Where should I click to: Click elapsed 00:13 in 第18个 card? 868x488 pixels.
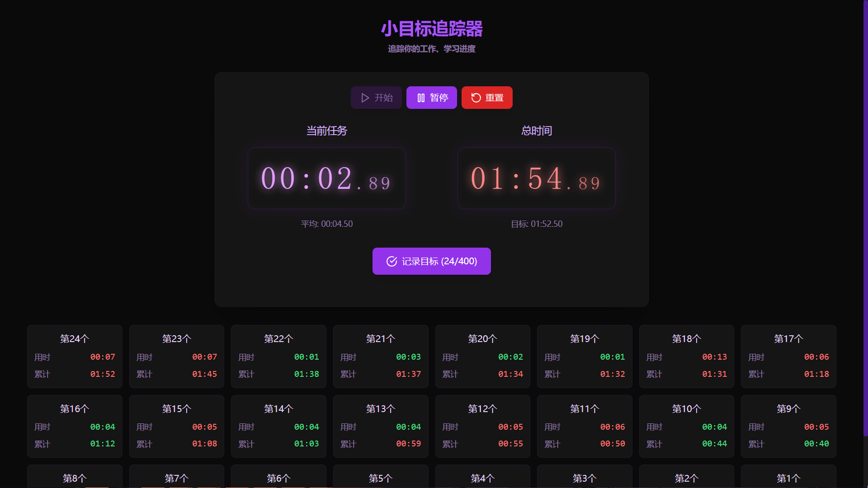pyautogui.click(x=715, y=357)
